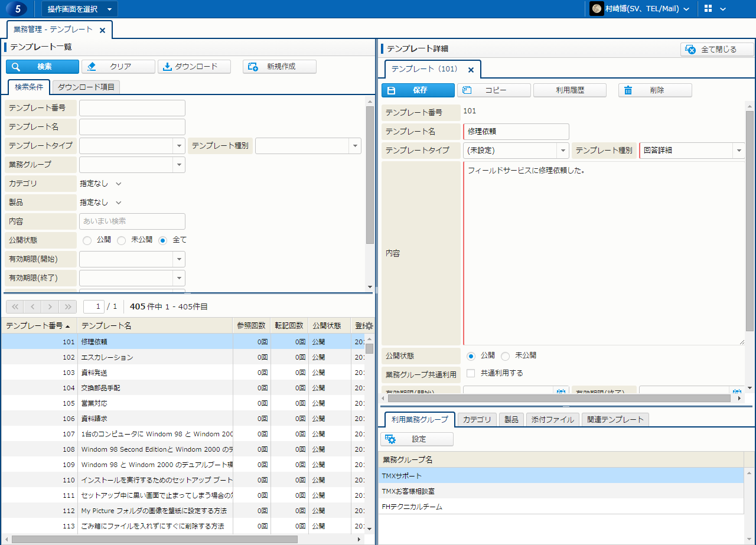The width and height of the screenshot is (756, 545).
Task: Click the template name search field
Action: pos(132,127)
